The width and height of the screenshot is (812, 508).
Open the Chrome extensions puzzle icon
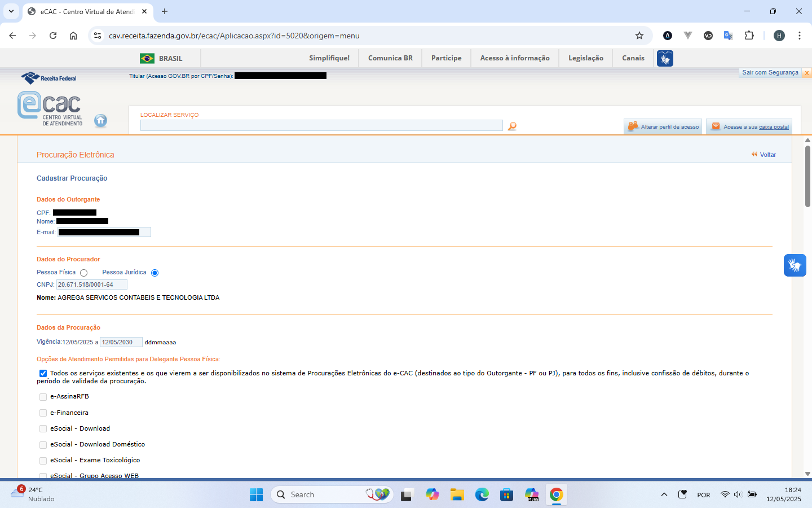point(749,36)
